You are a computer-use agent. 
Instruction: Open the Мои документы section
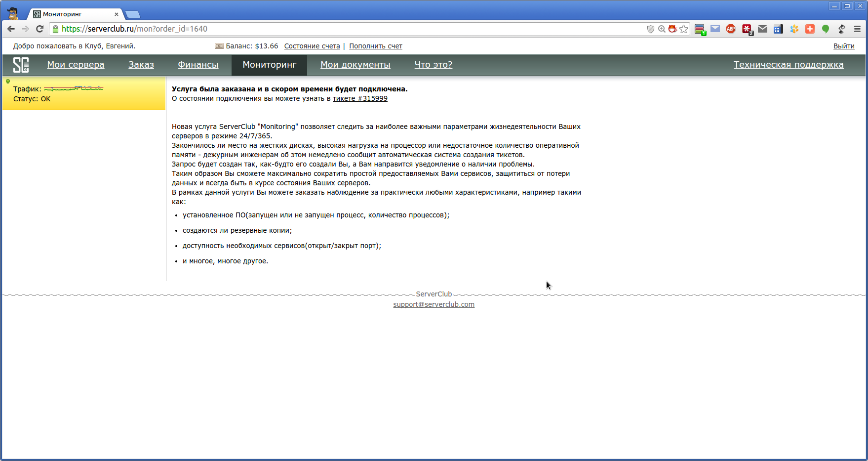pyautogui.click(x=355, y=65)
